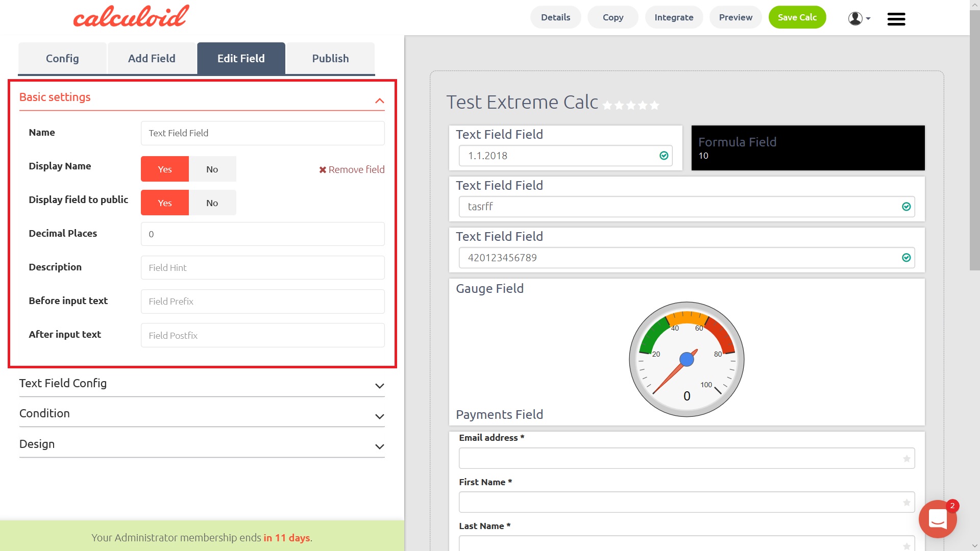Click the Save Calc button
The image size is (980, 551).
797,17
